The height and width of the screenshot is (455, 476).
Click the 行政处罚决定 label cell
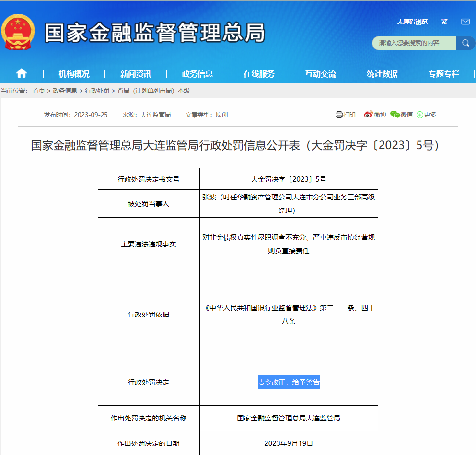pyautogui.click(x=149, y=382)
